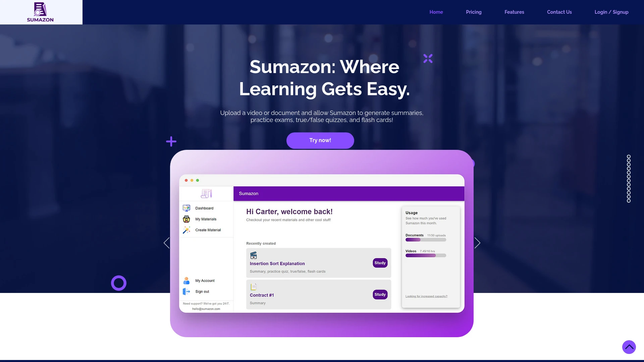Image resolution: width=644 pixels, height=362 pixels.
Task: Click the Sumazon logo in header
Action: [40, 12]
